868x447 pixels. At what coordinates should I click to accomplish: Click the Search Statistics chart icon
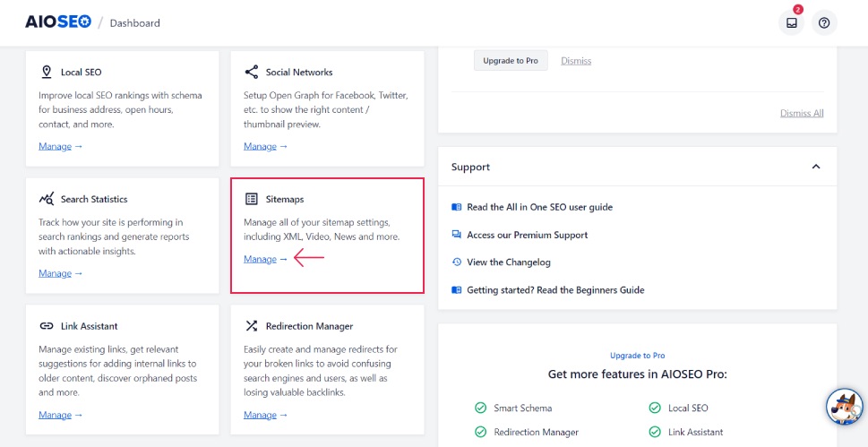point(47,199)
